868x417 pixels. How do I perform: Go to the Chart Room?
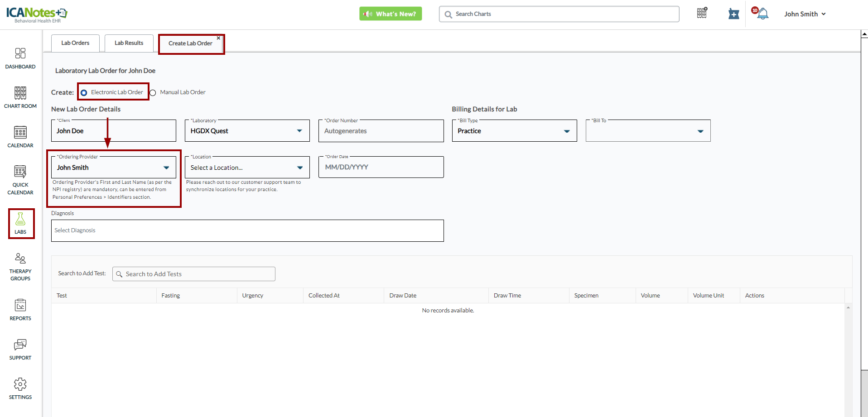20,97
